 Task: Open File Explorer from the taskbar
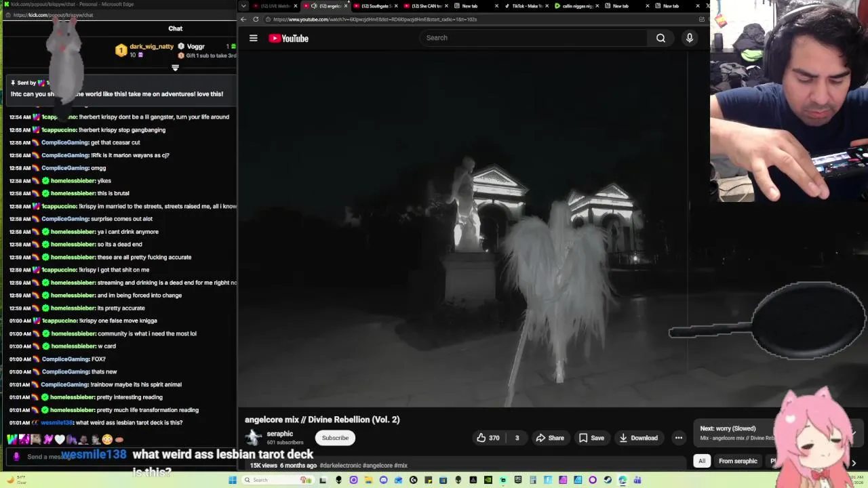(x=369, y=480)
